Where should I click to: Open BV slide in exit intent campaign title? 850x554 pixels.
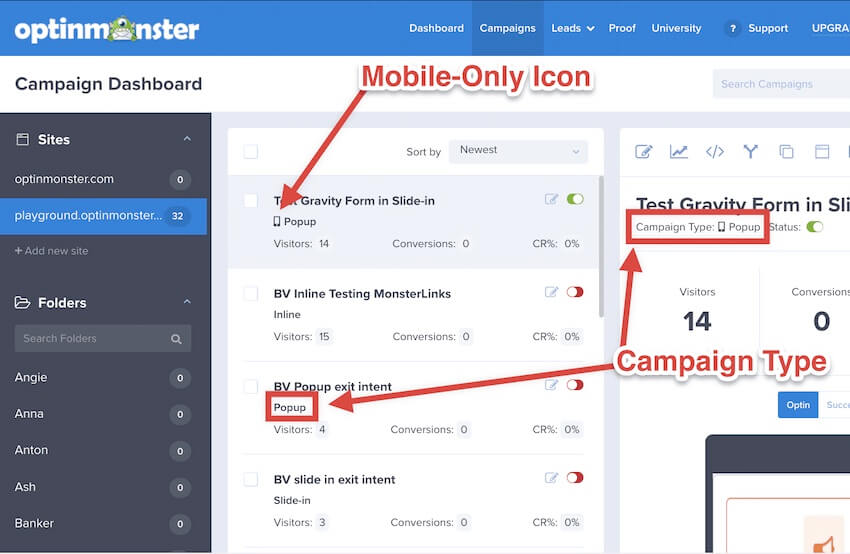click(x=334, y=480)
